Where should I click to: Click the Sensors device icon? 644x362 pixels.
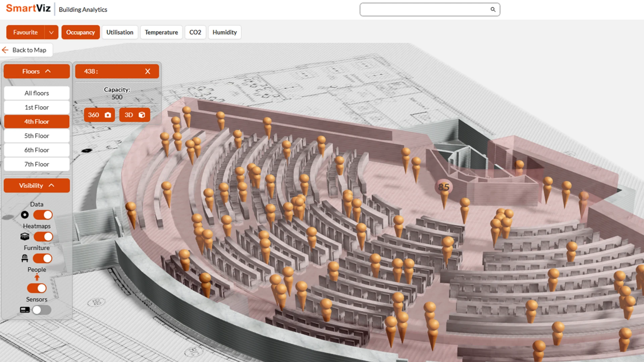[x=25, y=310]
